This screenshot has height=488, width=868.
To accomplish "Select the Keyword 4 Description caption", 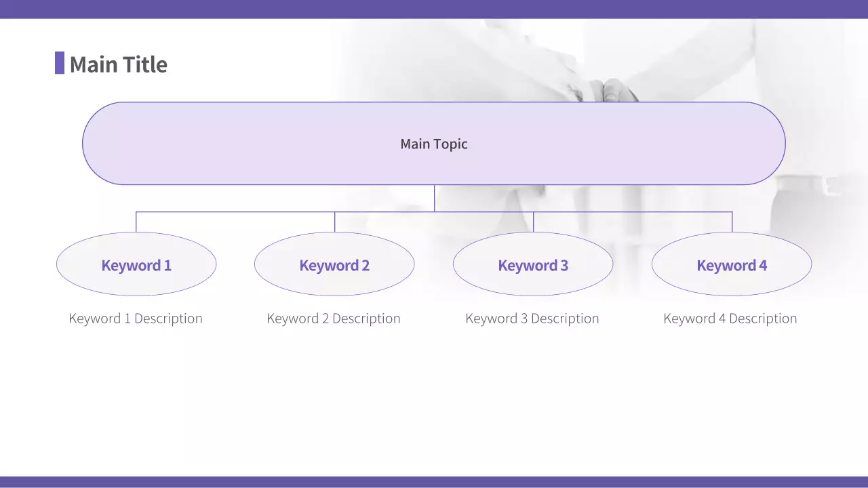I will coord(730,319).
